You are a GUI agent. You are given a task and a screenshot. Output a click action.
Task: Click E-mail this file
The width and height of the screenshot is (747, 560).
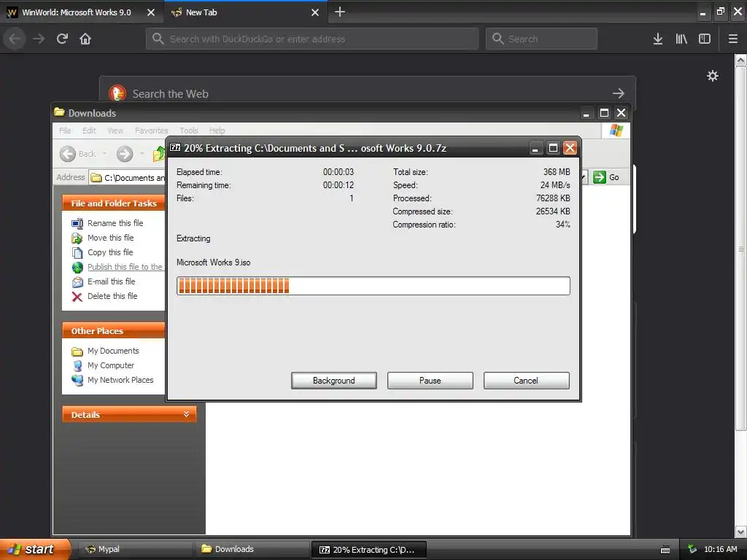tap(112, 281)
